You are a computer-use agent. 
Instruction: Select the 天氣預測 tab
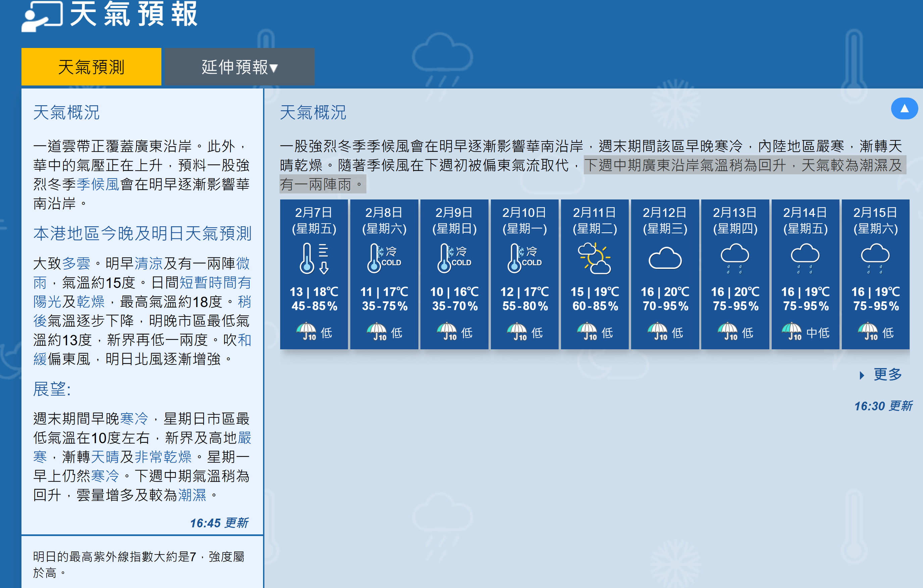click(x=91, y=67)
